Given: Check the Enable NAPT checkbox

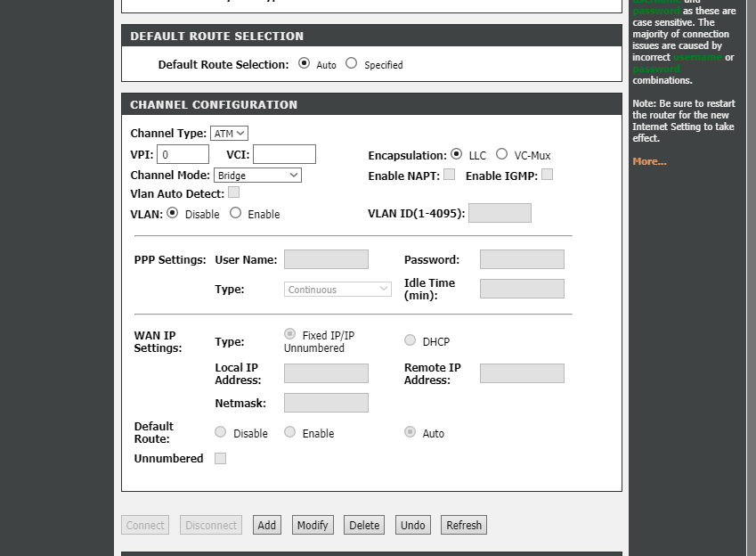Looking at the screenshot, I should pos(450,175).
